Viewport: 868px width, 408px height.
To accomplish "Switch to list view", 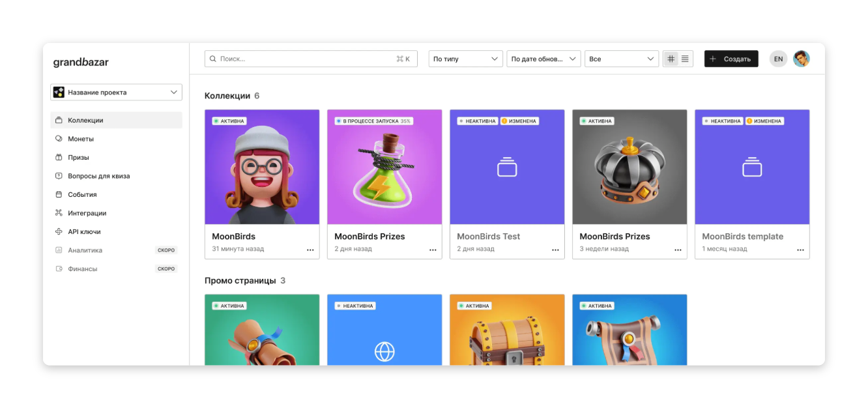I will (686, 59).
